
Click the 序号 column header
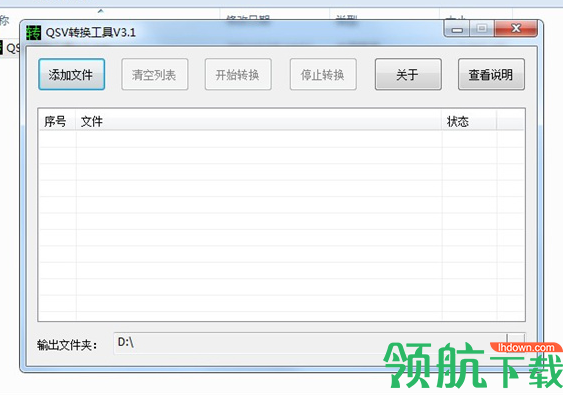coord(57,121)
